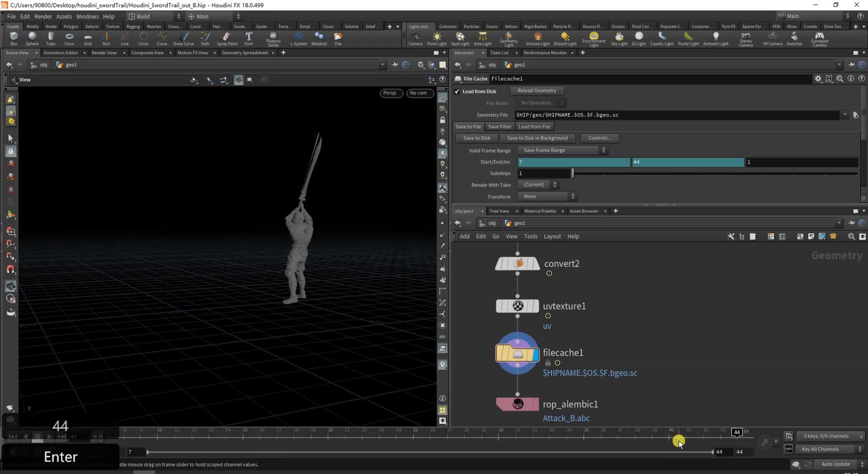
Task: Open the Valid Frame Range dropdown
Action: pyautogui.click(x=563, y=150)
